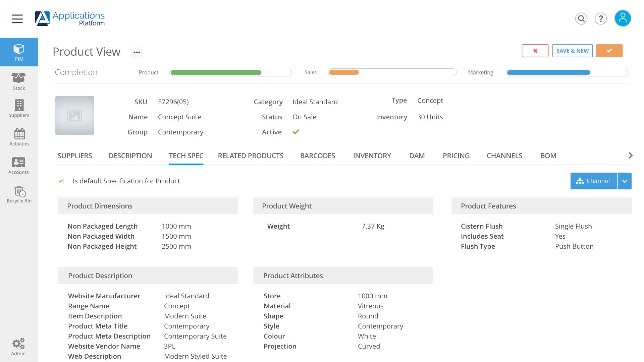The width and height of the screenshot is (644, 362).
Task: Click the Product completion progress bar
Action: click(x=230, y=72)
